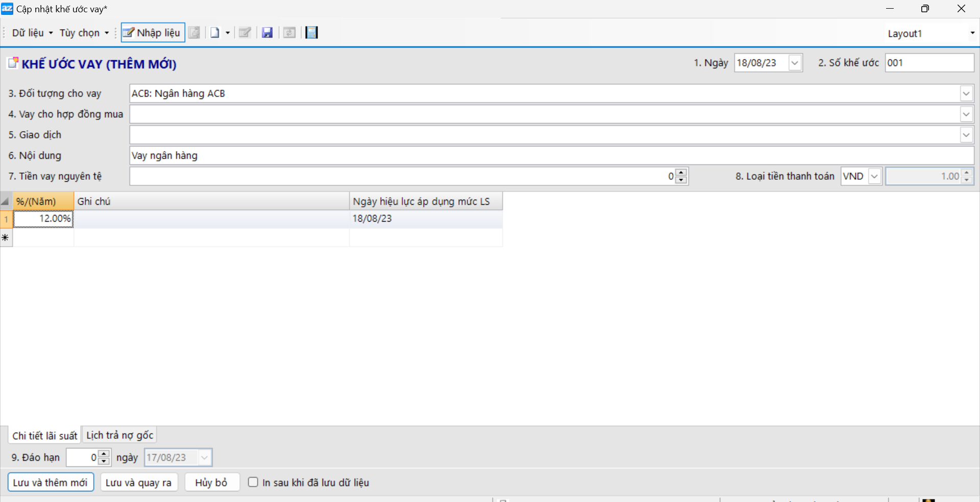Open the calculator icon in toolbar
Screen dimensions: 980x502
311,33
